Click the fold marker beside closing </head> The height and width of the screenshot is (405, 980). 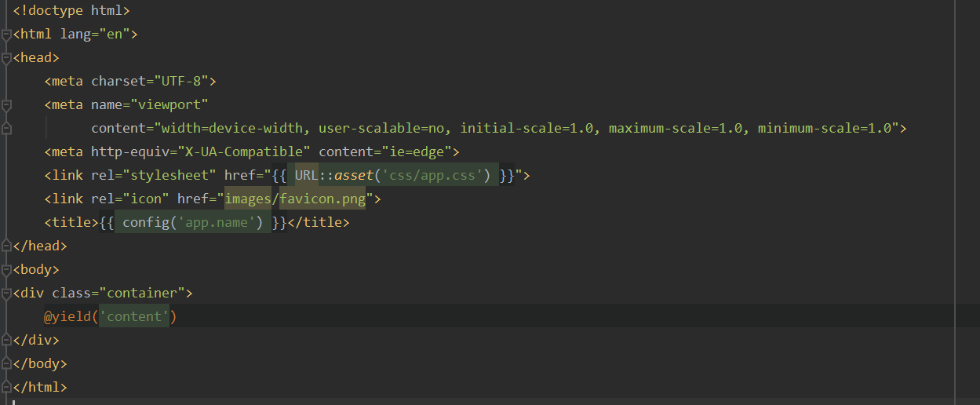point(6,246)
